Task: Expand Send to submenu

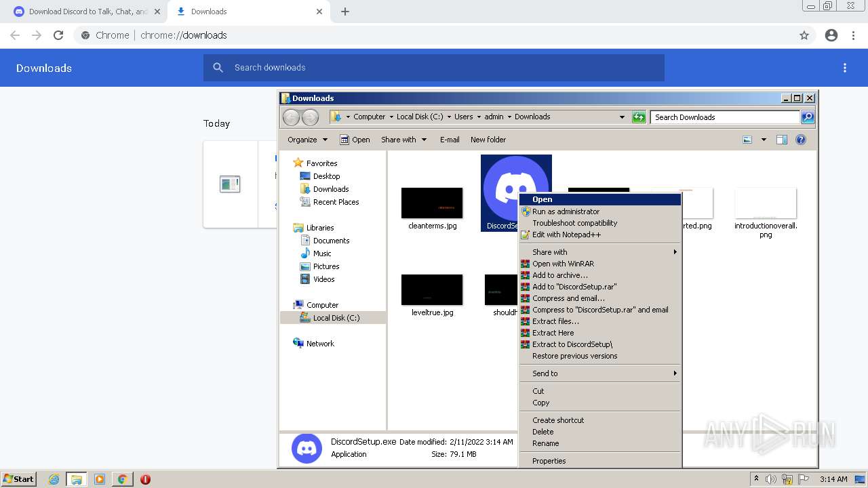Action: click(600, 373)
